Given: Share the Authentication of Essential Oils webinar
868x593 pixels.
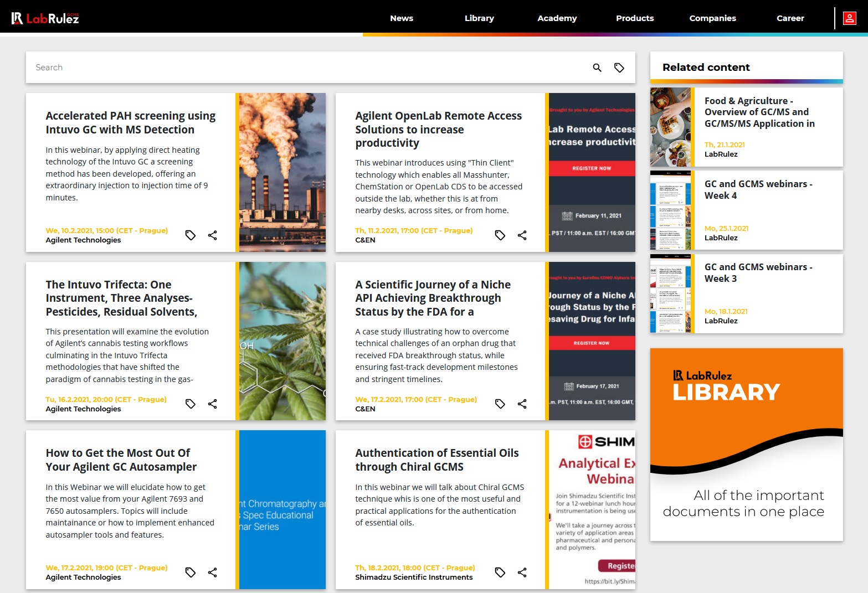Looking at the screenshot, I should pyautogui.click(x=522, y=573).
